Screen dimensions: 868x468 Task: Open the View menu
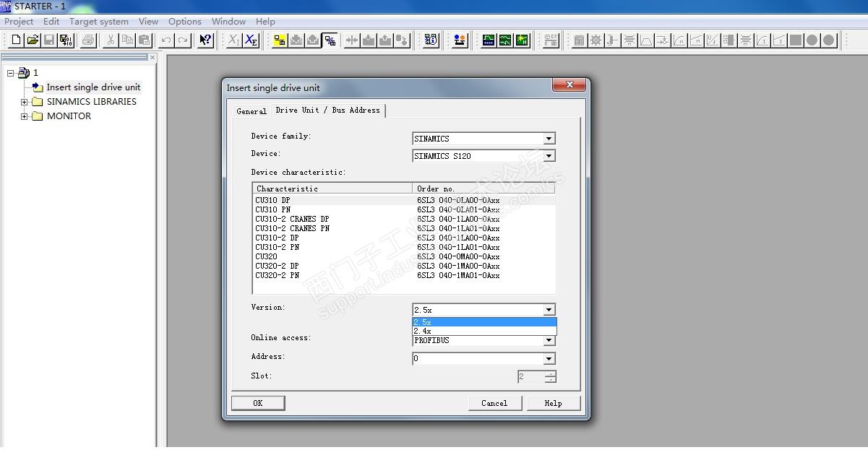point(148,22)
